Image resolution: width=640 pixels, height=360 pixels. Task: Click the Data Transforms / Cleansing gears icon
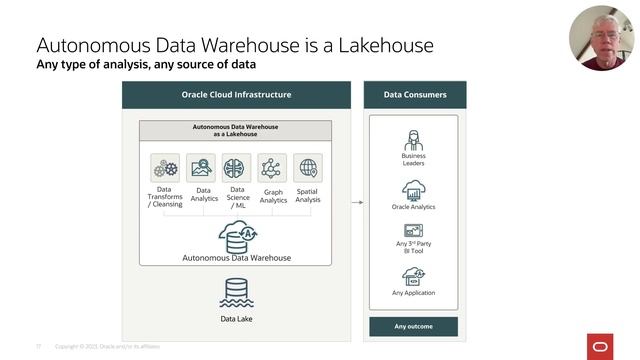(x=165, y=168)
